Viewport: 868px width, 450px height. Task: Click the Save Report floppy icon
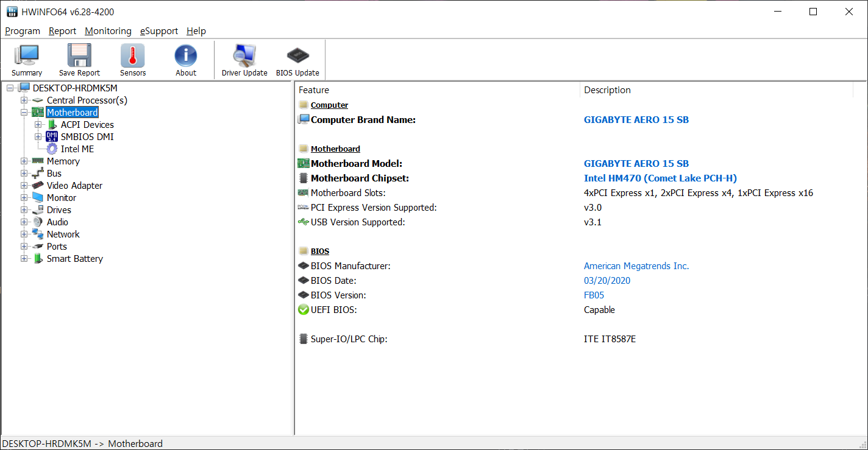pyautogui.click(x=79, y=55)
